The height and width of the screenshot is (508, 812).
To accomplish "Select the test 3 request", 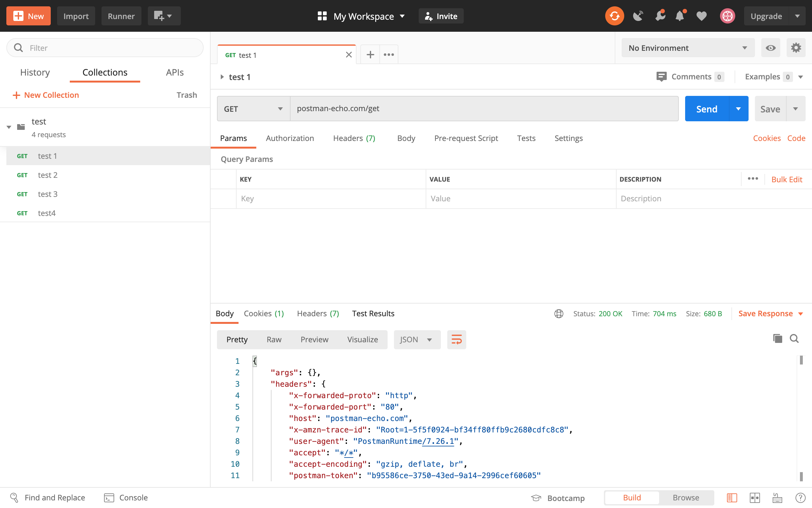I will (x=108, y=194).
